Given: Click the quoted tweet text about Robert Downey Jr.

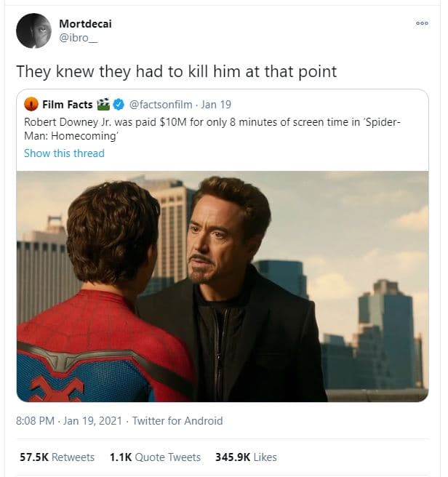Looking at the screenshot, I should 182,121.
